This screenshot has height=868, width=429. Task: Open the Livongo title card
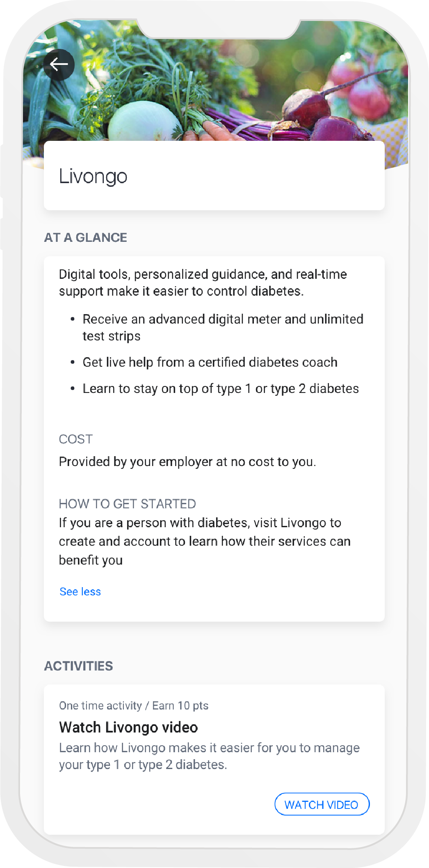[214, 176]
